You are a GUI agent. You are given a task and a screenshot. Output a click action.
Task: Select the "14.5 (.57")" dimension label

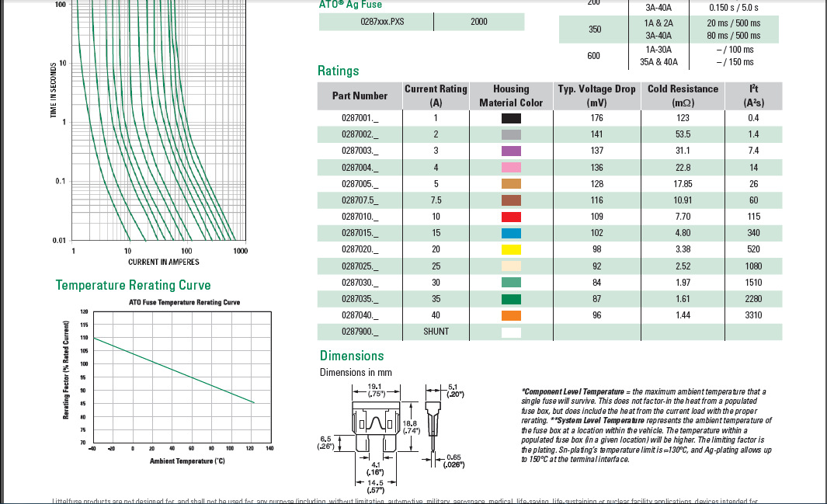pos(376,486)
